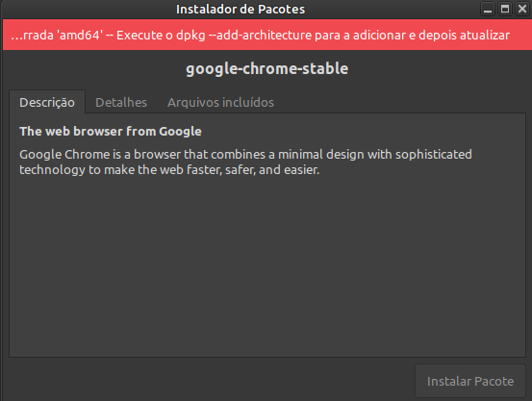Click the empty area of the description pane
532x401 pixels.
point(267,264)
